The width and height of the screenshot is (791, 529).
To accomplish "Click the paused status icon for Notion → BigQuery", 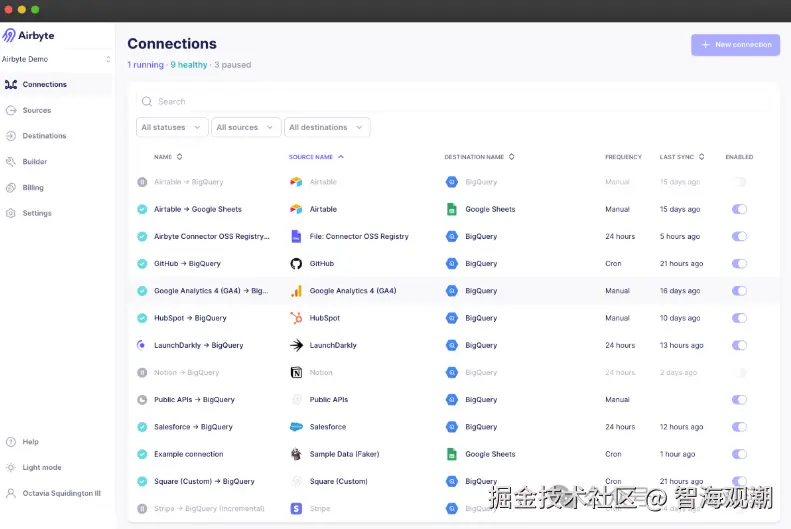I will [142, 372].
